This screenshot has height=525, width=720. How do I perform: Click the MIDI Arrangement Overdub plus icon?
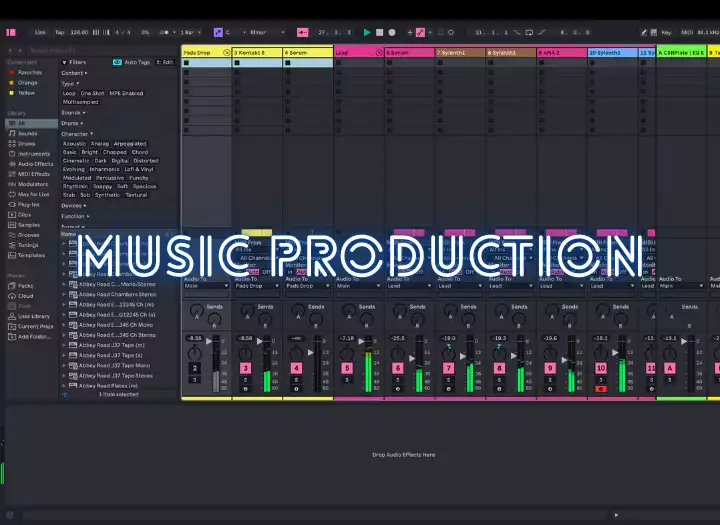click(x=410, y=33)
